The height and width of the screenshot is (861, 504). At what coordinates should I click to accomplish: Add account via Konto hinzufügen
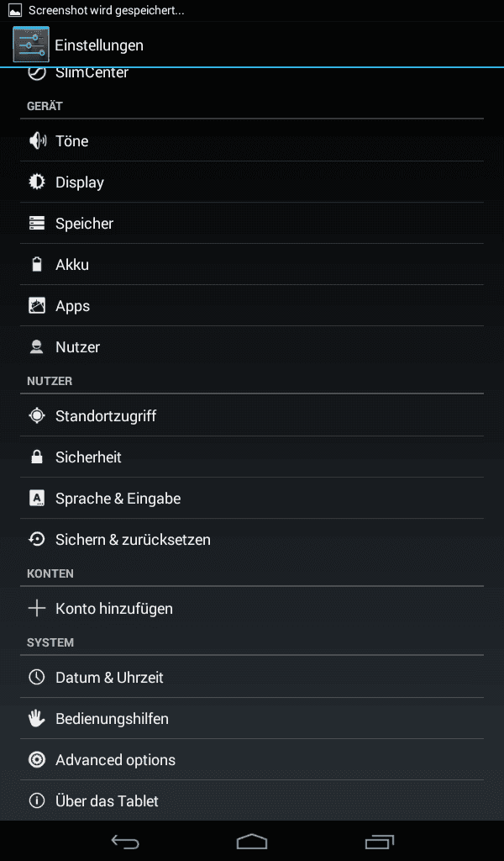tap(252, 609)
